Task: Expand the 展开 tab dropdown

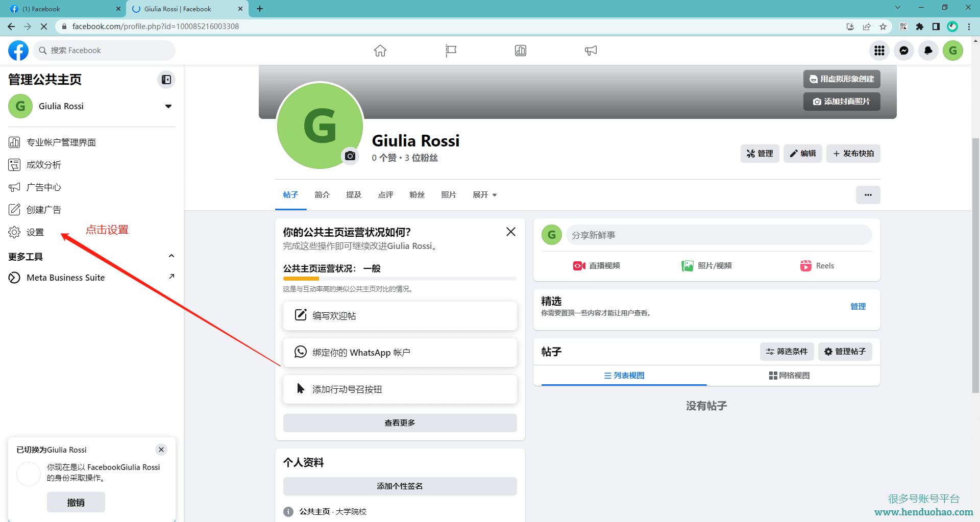Action: (484, 195)
